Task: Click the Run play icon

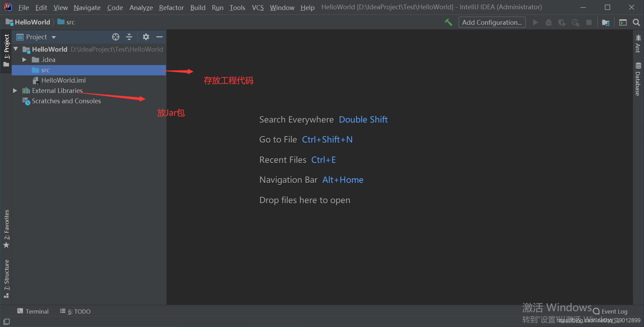Action: click(x=536, y=22)
